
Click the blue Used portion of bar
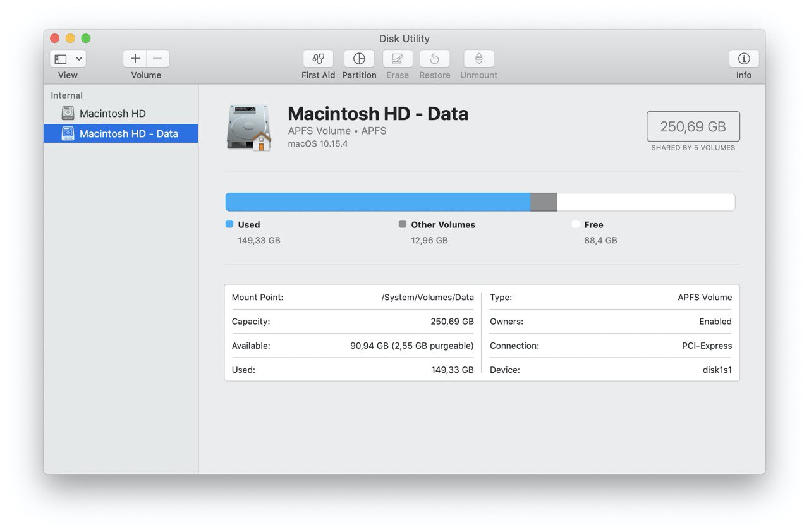378,202
